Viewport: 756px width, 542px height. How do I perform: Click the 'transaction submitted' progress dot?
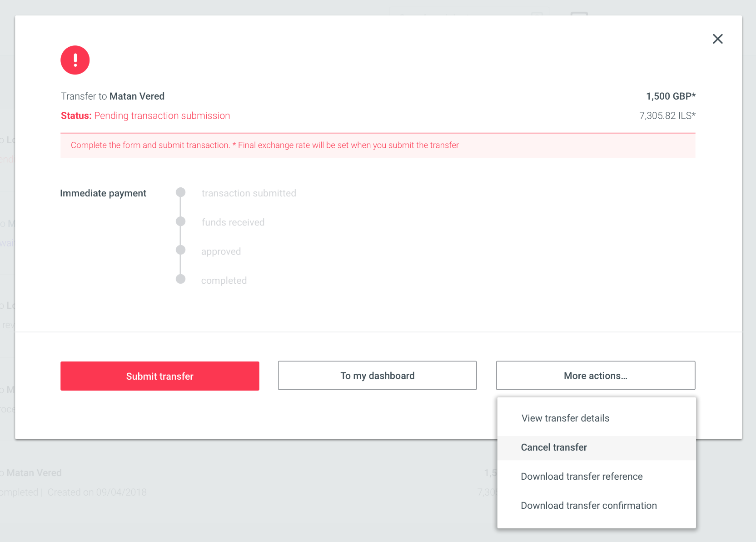(x=180, y=192)
